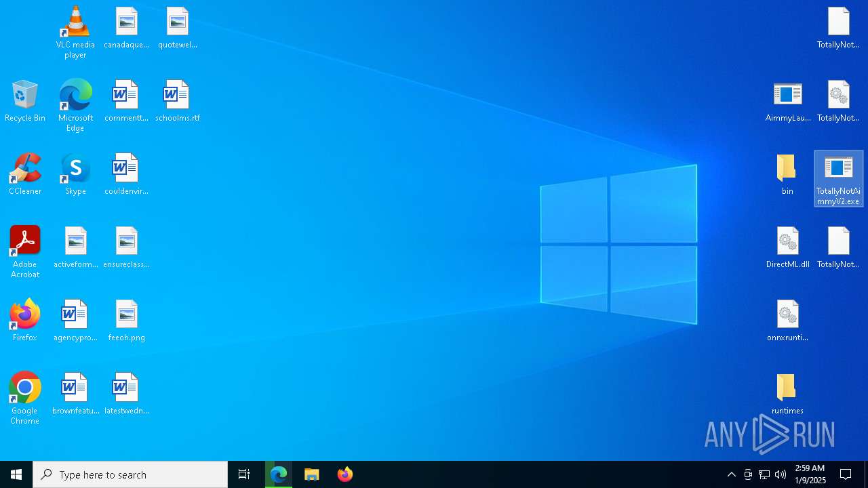Open Adobe Acrobat desktop shortcut
Image resolution: width=868 pixels, height=488 pixels.
[25, 251]
